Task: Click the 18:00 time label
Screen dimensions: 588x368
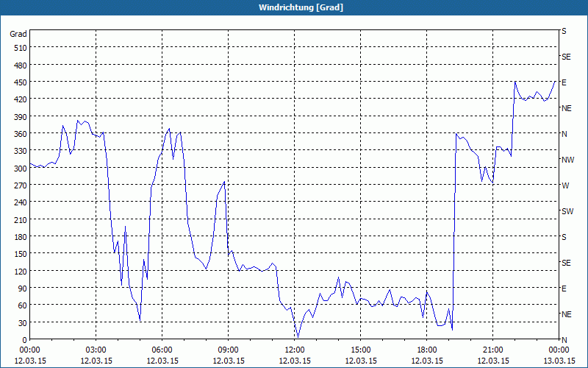Action: [x=427, y=350]
